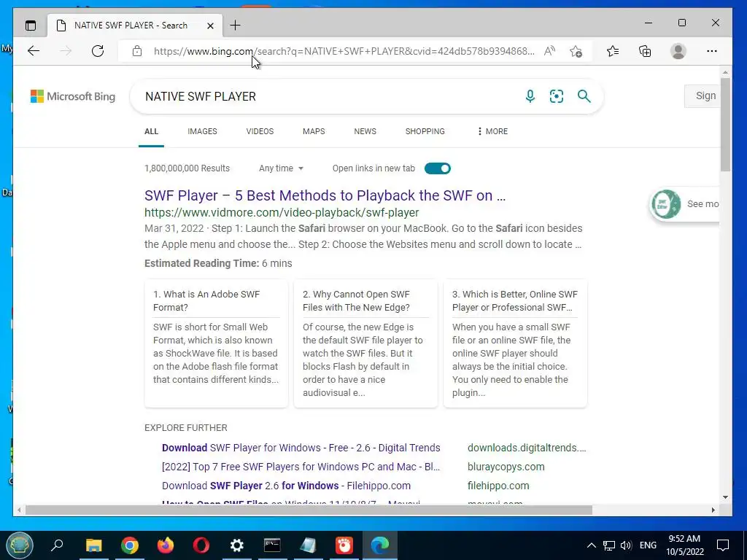
Task: Run search with magnifier icon
Action: [584, 96]
